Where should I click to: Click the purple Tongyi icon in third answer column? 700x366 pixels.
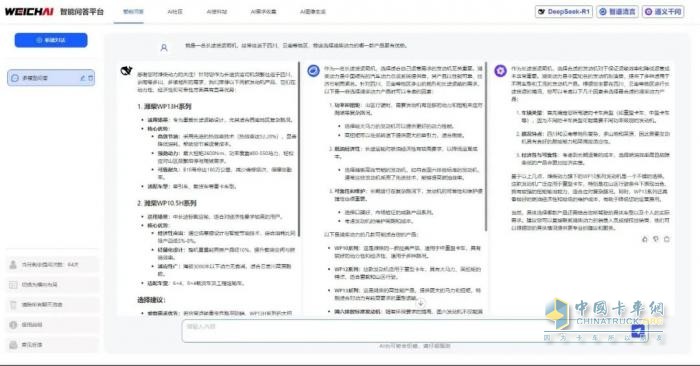[x=500, y=71]
